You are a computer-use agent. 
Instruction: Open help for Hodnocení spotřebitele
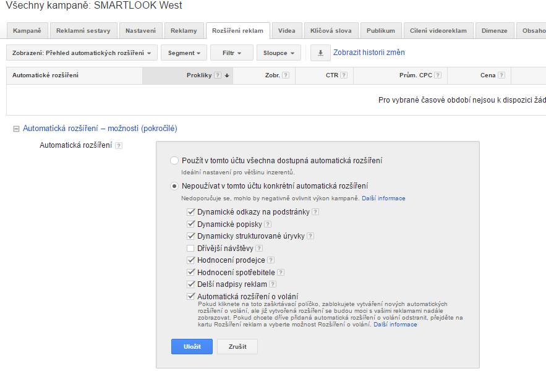click(281, 272)
